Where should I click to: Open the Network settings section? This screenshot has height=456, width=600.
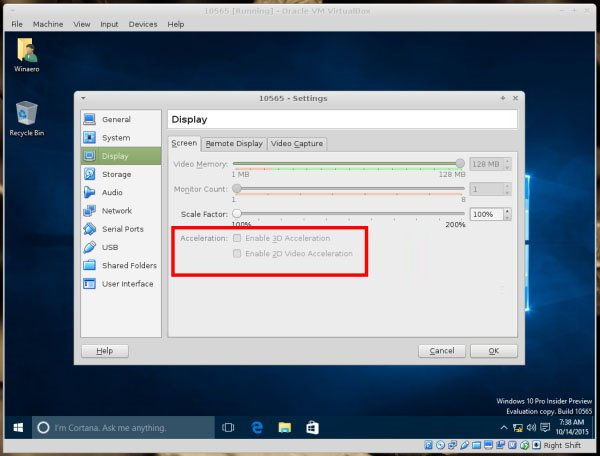(x=116, y=211)
